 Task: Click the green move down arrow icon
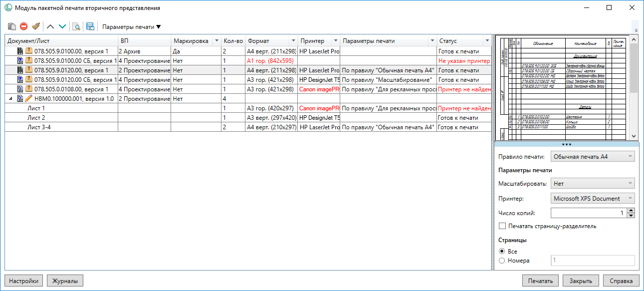coord(62,26)
